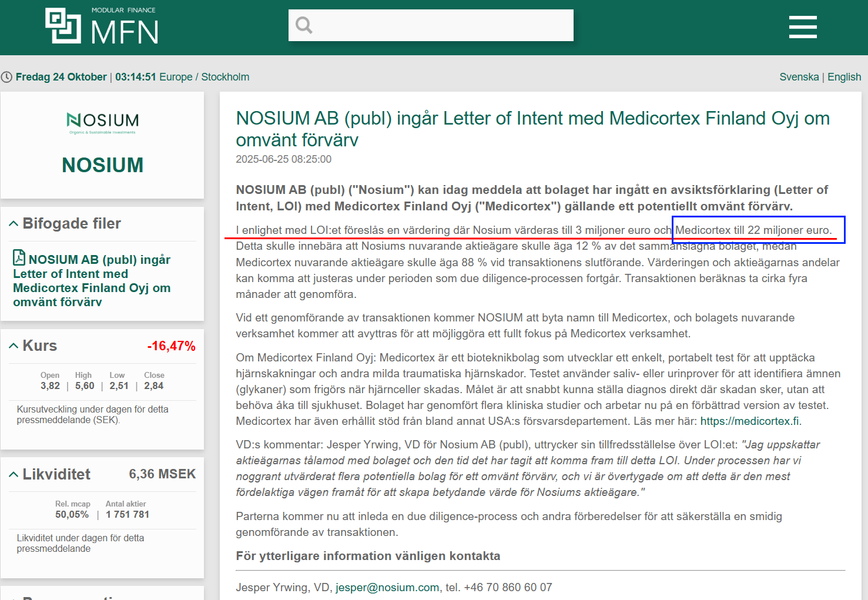Click the -16,47% price change value
Screen dimensions: 868x600
coord(172,346)
